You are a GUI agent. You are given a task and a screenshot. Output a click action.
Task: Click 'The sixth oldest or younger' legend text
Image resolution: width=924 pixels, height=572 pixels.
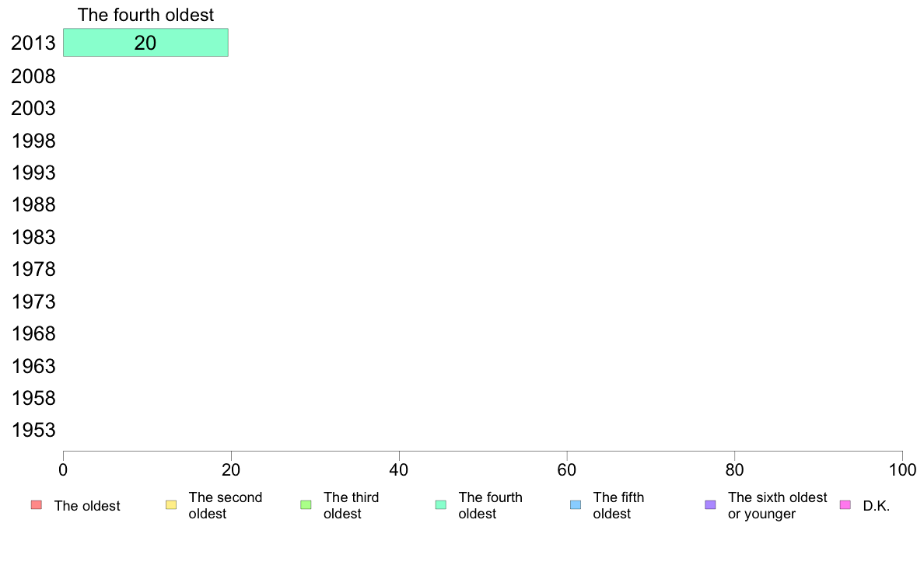point(777,505)
